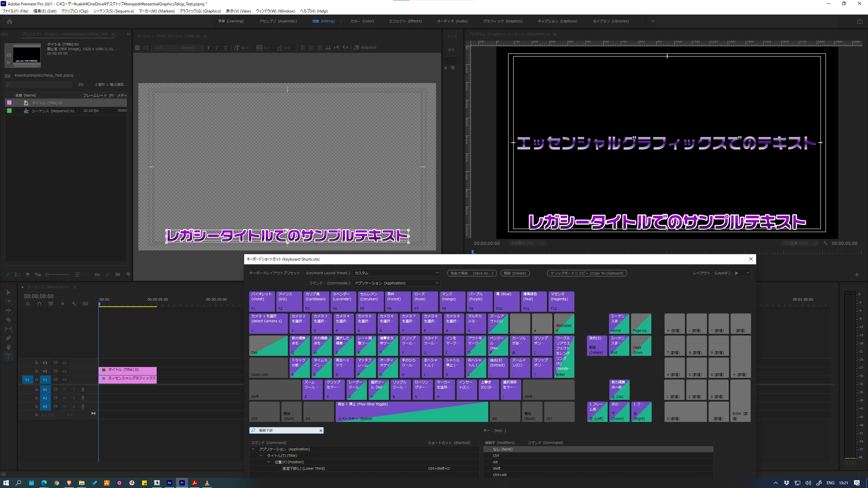Toggle timeline snapping magnet icon

pos(39,304)
